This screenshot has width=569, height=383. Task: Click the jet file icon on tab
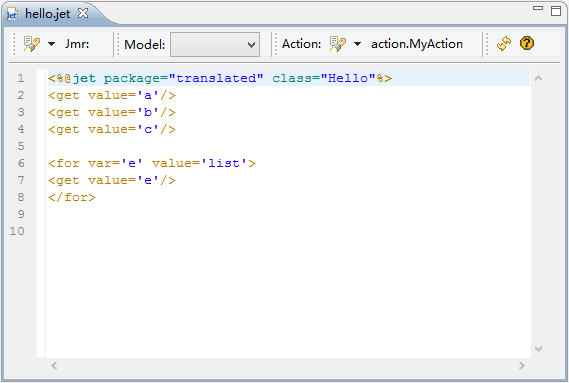[12, 15]
